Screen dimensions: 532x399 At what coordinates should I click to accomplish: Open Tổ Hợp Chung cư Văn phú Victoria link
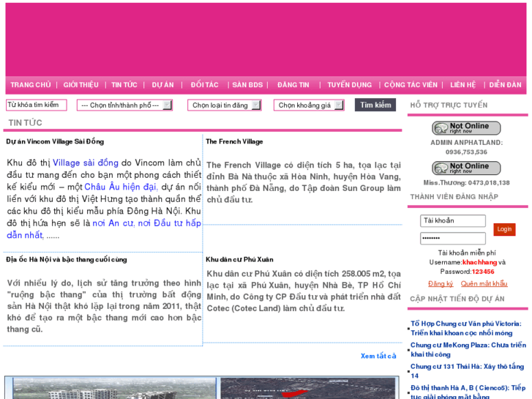click(x=466, y=329)
